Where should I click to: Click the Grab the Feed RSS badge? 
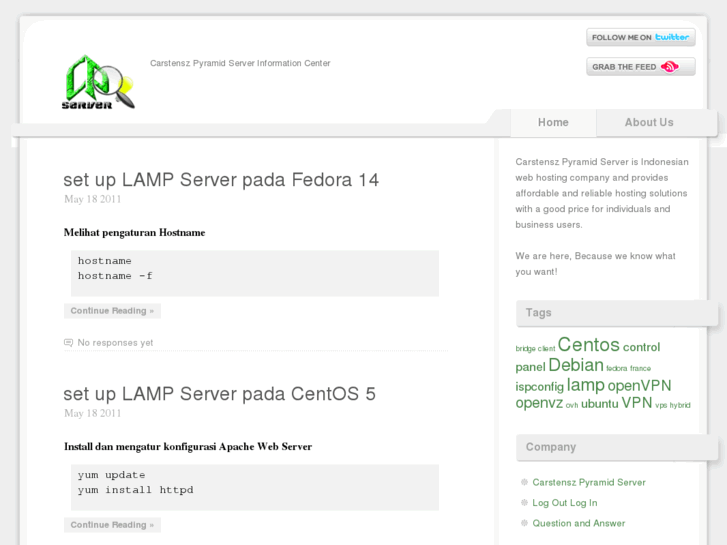640,67
